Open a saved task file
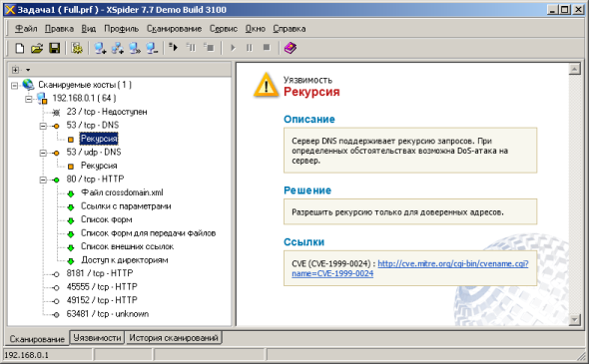589x364 pixels. point(37,48)
